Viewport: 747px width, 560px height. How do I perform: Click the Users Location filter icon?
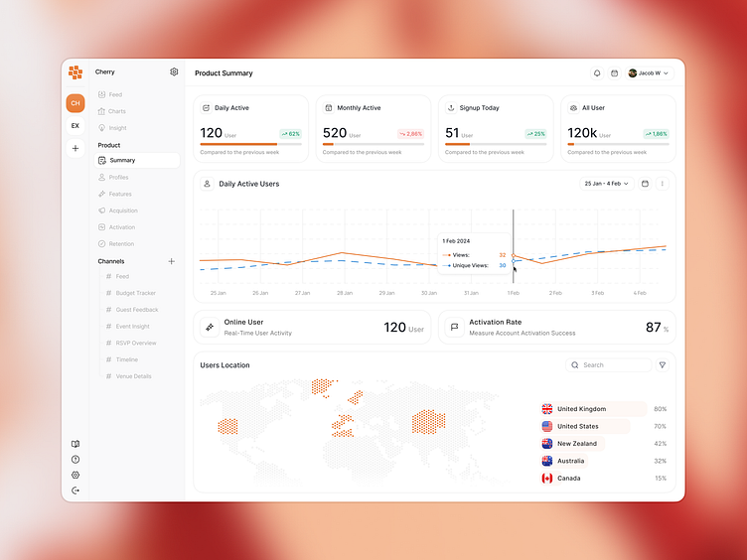click(663, 365)
